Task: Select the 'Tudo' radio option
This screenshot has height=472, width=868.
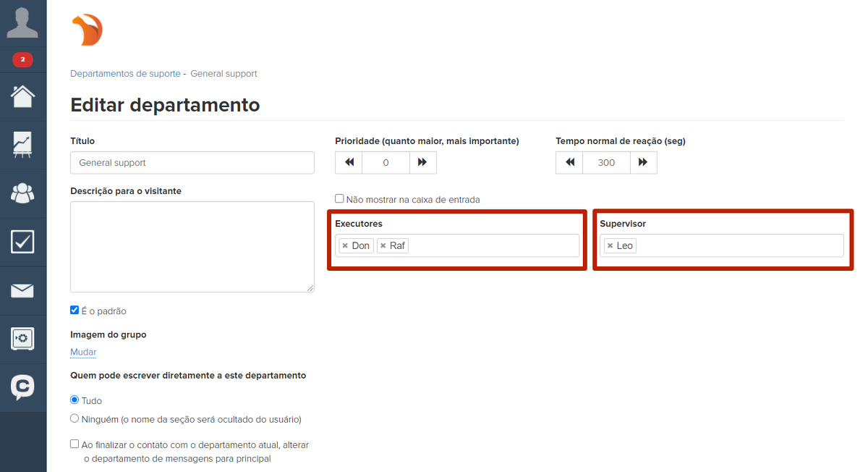Action: (75, 400)
